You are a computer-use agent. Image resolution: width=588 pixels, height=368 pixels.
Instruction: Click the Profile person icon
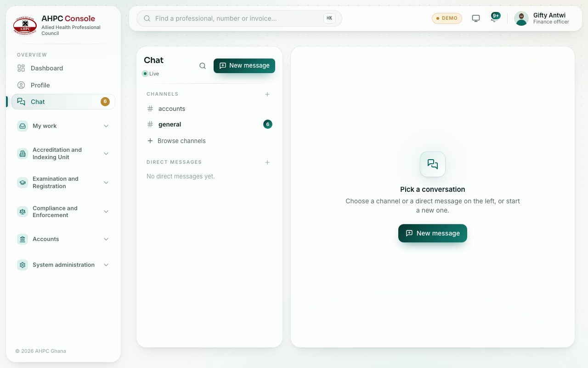21,85
